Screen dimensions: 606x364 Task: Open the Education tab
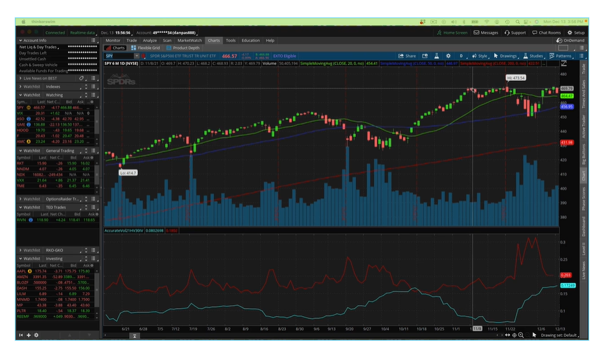[250, 41]
